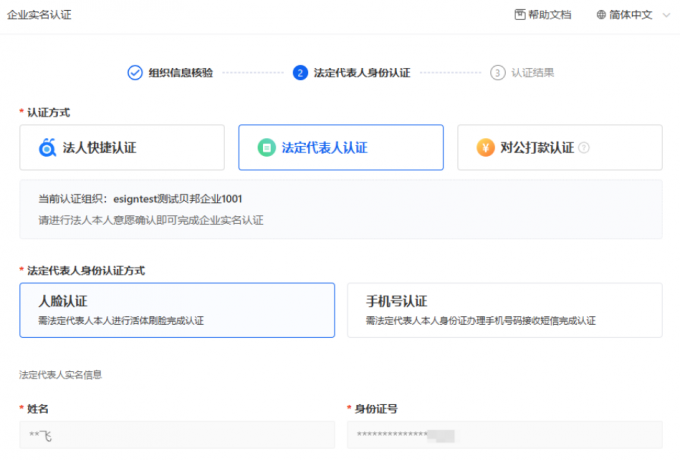This screenshot has height=460, width=680.
Task: Click the 认证方式 section label
Action: point(48,112)
